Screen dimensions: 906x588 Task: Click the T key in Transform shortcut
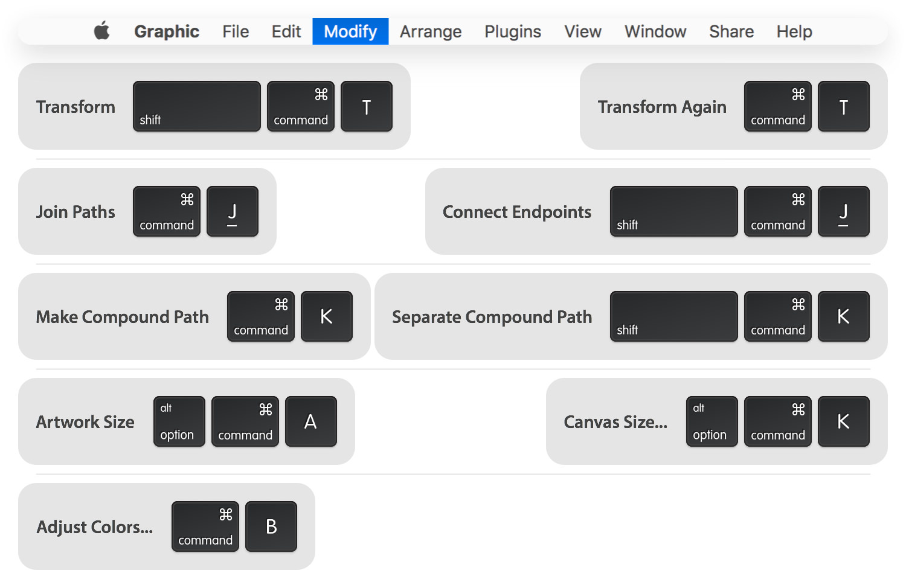[367, 107]
